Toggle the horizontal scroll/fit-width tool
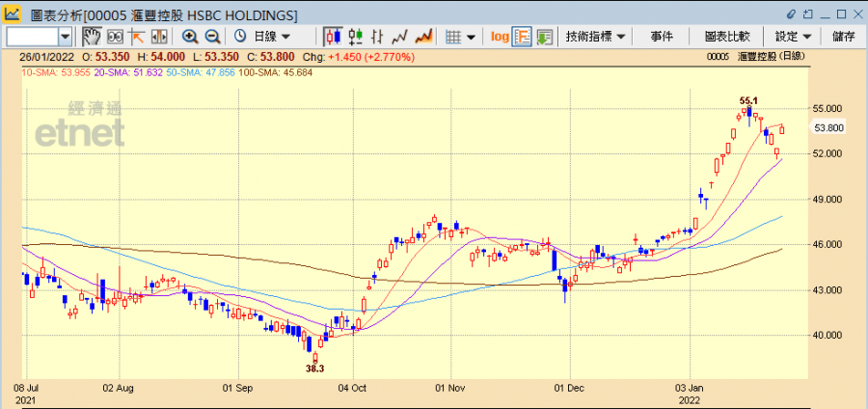This screenshot has width=868, height=409. click(157, 37)
